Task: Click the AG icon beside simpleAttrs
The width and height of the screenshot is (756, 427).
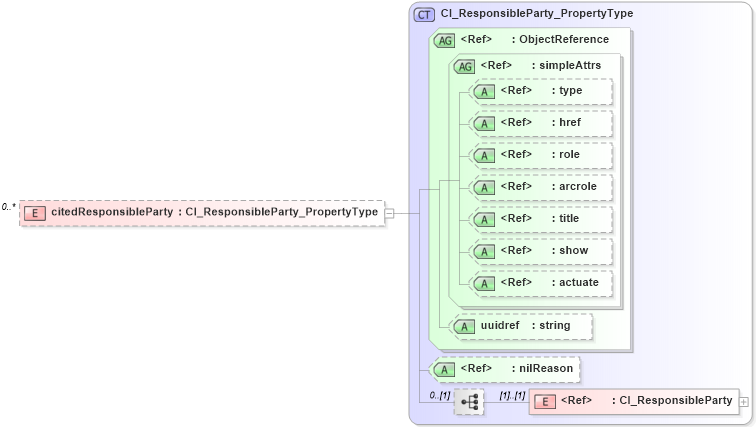Action: pos(465,67)
